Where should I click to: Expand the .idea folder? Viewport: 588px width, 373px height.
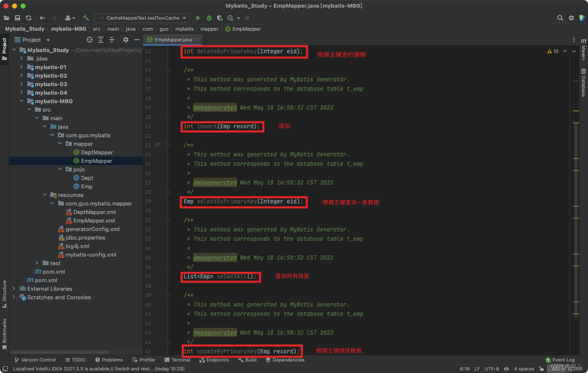point(21,58)
